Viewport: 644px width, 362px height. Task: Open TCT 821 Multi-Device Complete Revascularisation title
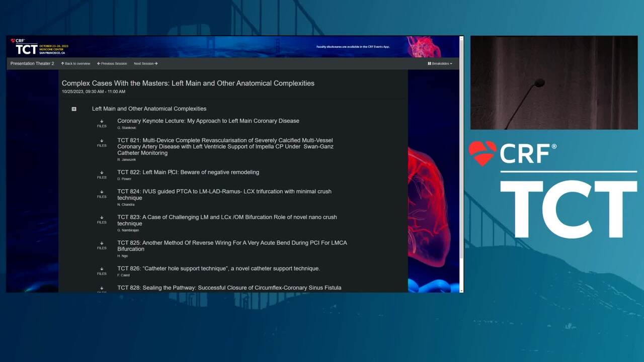click(225, 146)
